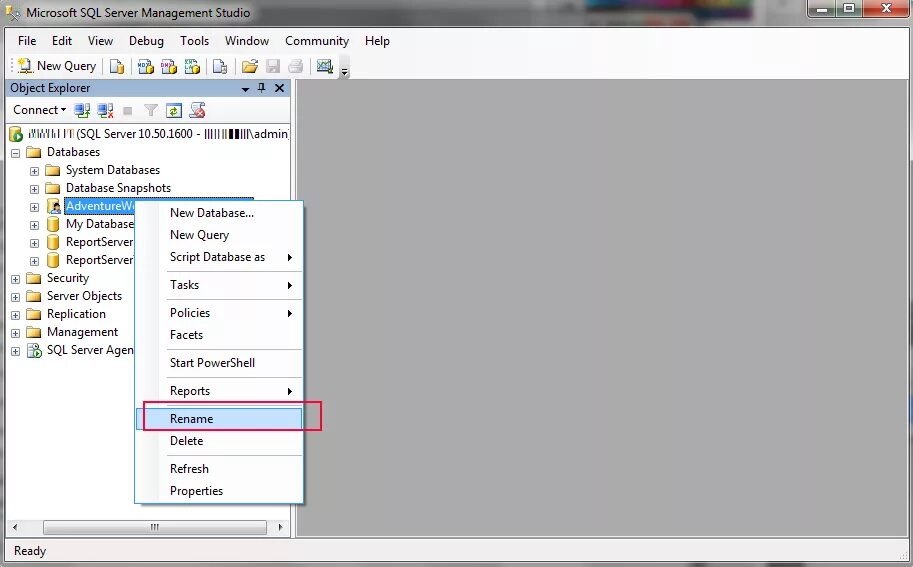Viewport: 913px width, 567px height.
Task: Expand the Server Objects folder
Action: tap(16, 297)
